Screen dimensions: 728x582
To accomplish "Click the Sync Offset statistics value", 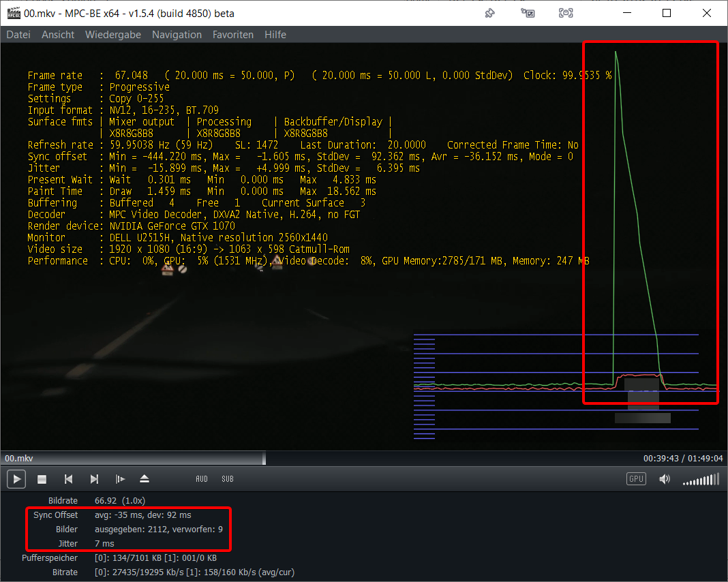I will pos(143,515).
